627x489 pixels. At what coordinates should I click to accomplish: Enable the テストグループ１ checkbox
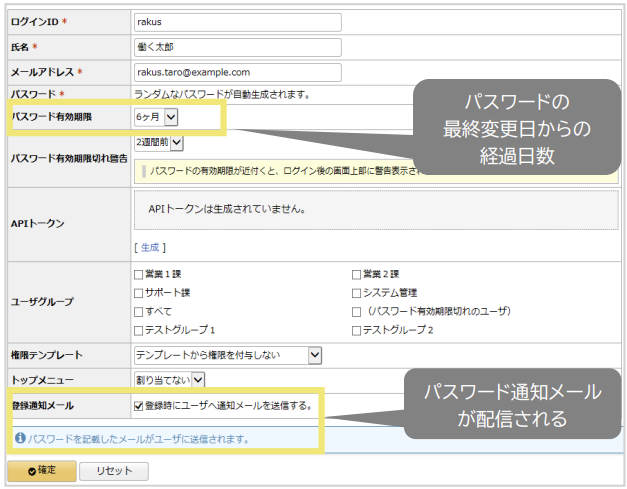[x=140, y=330]
